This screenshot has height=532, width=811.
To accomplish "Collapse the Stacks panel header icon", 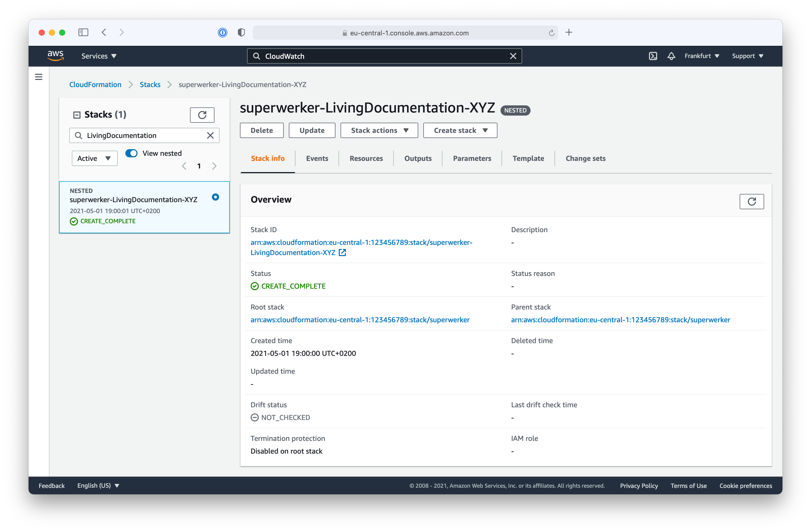I will tap(77, 115).
